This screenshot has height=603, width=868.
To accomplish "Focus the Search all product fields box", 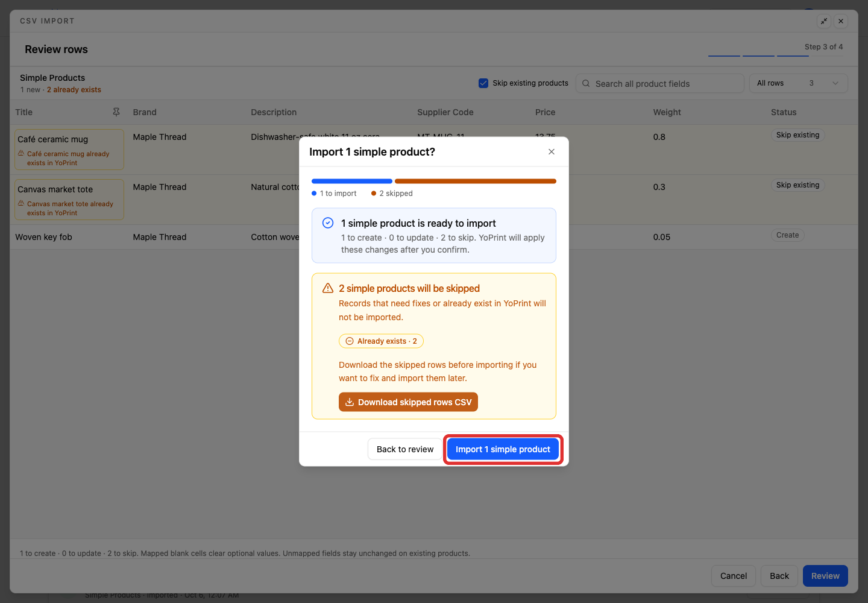I will (660, 84).
